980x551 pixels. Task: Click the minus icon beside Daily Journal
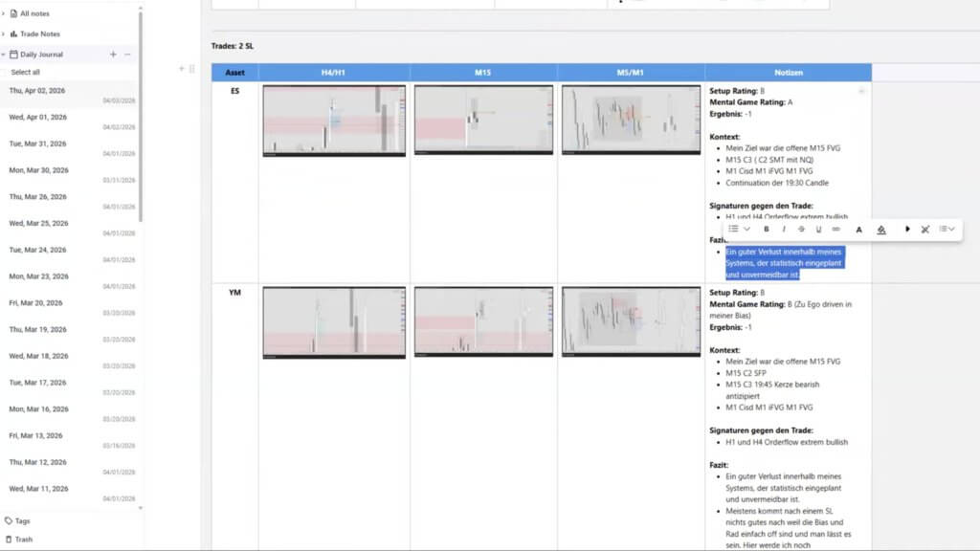pyautogui.click(x=127, y=55)
